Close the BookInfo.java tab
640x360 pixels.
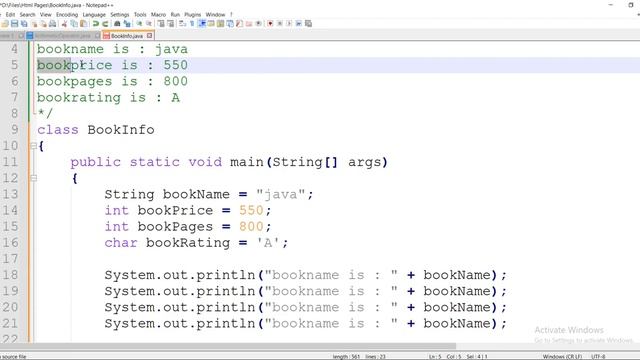pos(149,36)
